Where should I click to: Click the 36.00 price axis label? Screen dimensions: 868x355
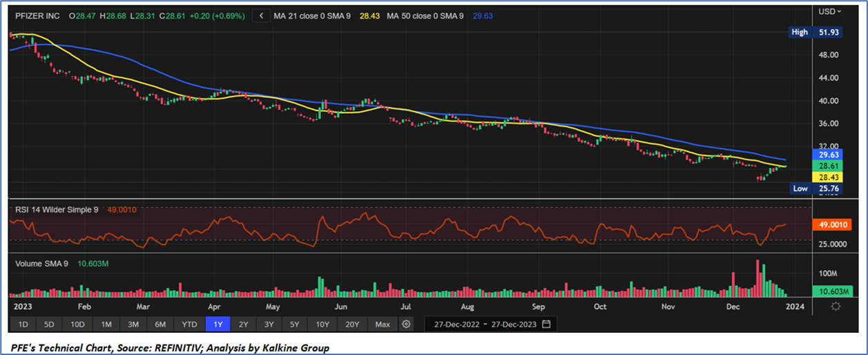(x=829, y=124)
